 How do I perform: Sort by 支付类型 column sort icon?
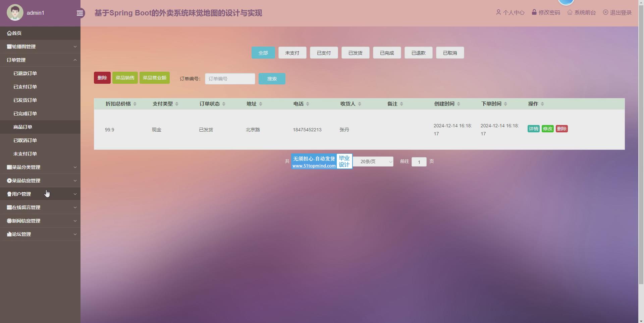click(x=177, y=104)
